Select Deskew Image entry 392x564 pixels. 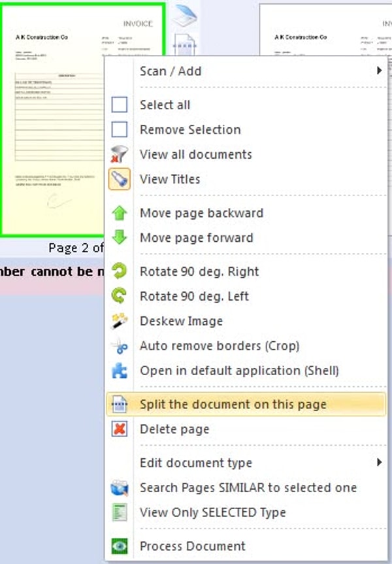click(x=246, y=321)
